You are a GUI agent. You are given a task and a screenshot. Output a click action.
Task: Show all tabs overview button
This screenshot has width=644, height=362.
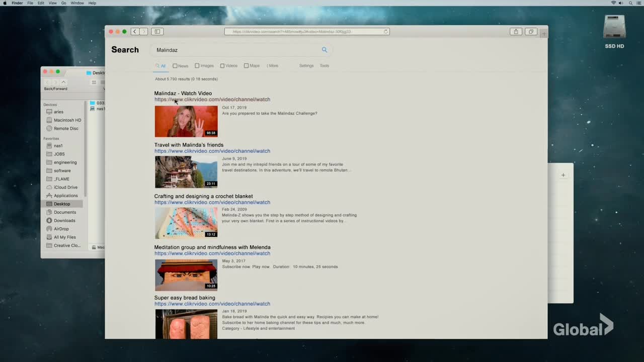[531, 31]
